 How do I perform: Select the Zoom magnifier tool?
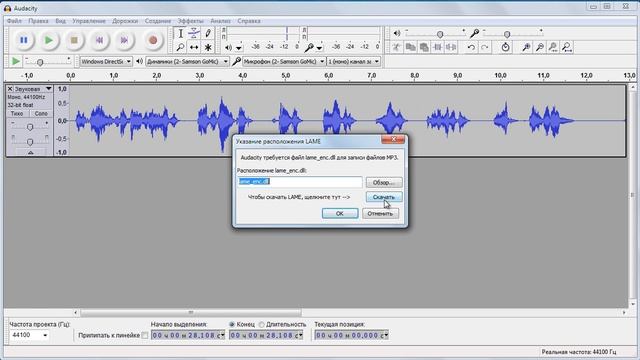tap(180, 47)
